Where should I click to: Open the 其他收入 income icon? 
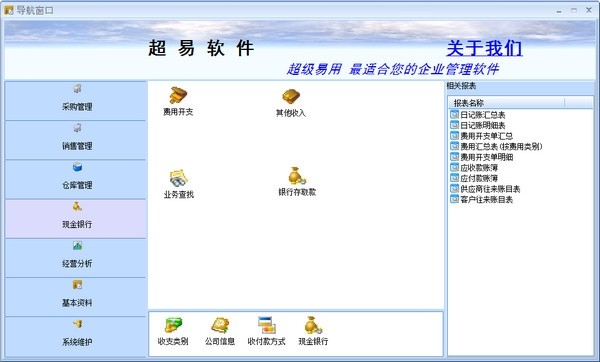[x=291, y=103]
